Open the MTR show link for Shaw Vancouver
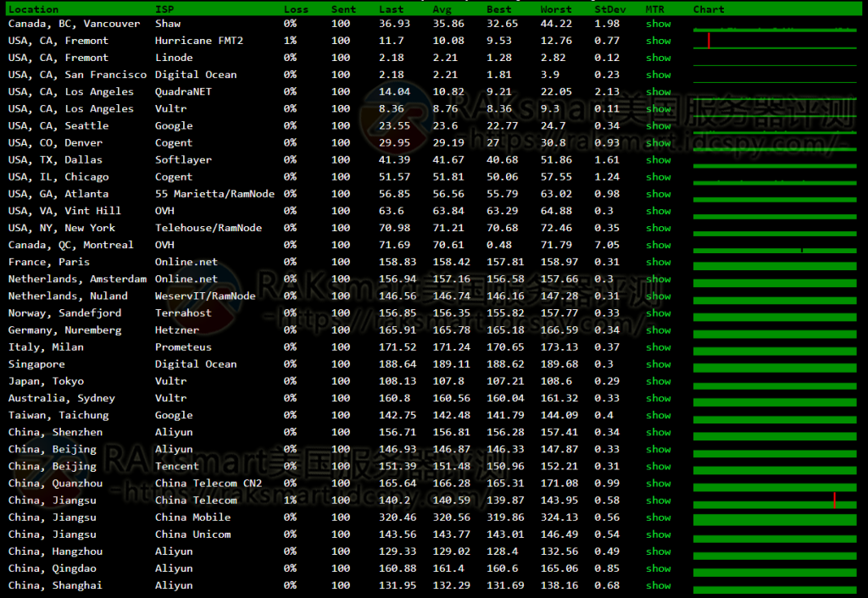Viewport: 868px width, 598px height. (658, 24)
